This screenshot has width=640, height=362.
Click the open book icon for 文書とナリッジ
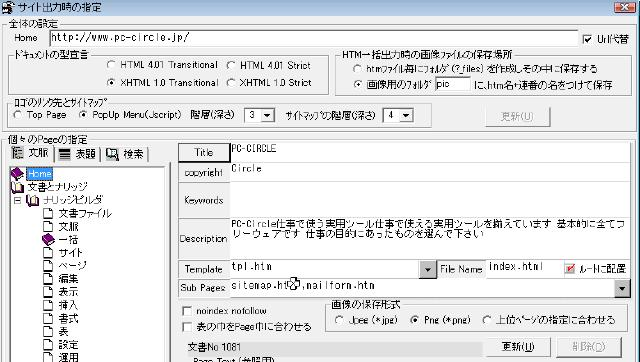tap(18, 187)
